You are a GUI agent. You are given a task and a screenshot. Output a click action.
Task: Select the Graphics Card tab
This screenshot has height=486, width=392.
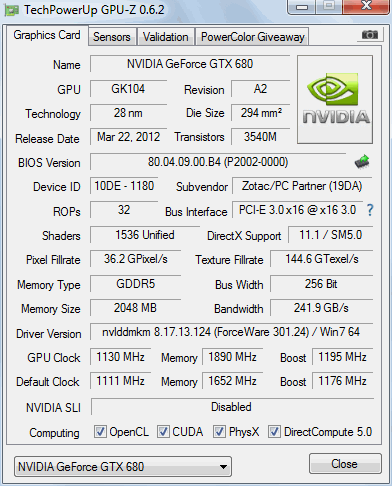click(47, 35)
